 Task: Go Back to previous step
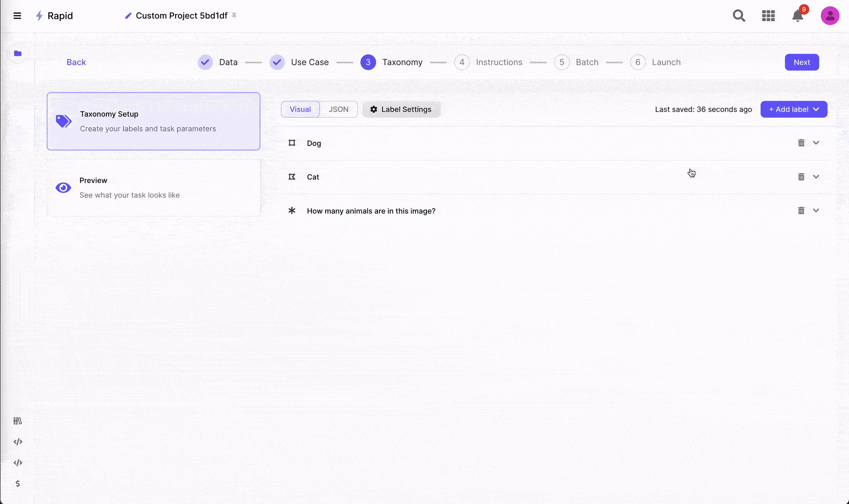pyautogui.click(x=76, y=62)
